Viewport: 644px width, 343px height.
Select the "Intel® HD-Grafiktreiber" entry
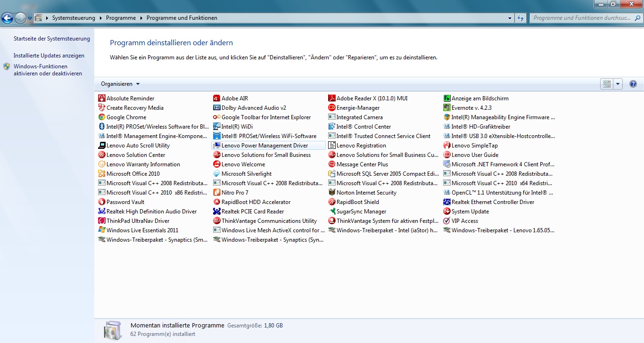pos(477,127)
